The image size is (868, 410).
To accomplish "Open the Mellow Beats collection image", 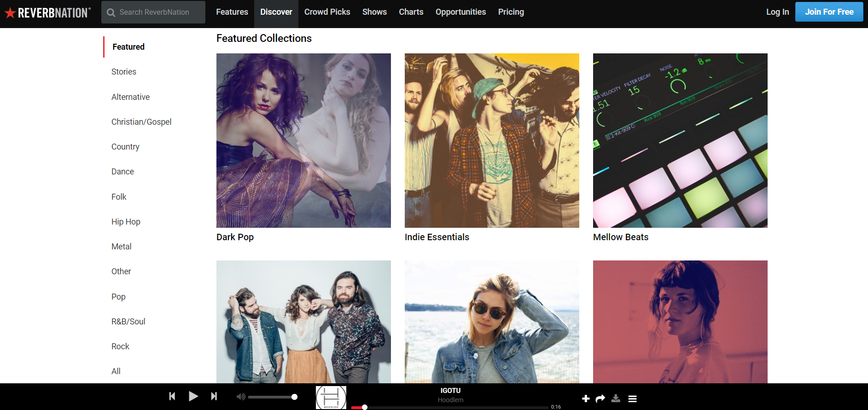I will (680, 140).
